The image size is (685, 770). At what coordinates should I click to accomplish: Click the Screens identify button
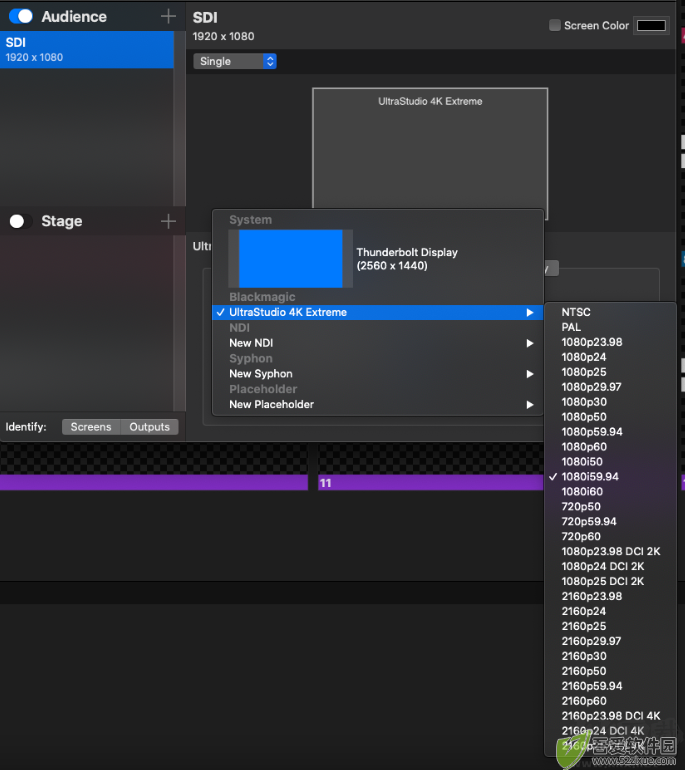pos(91,427)
